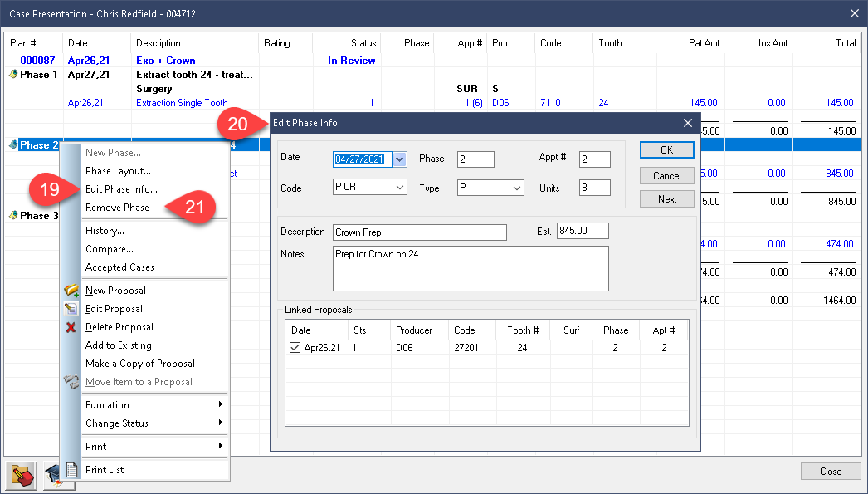Click the Est. amount field 845.00
Screen dimensions: 868x494
pyautogui.click(x=583, y=231)
